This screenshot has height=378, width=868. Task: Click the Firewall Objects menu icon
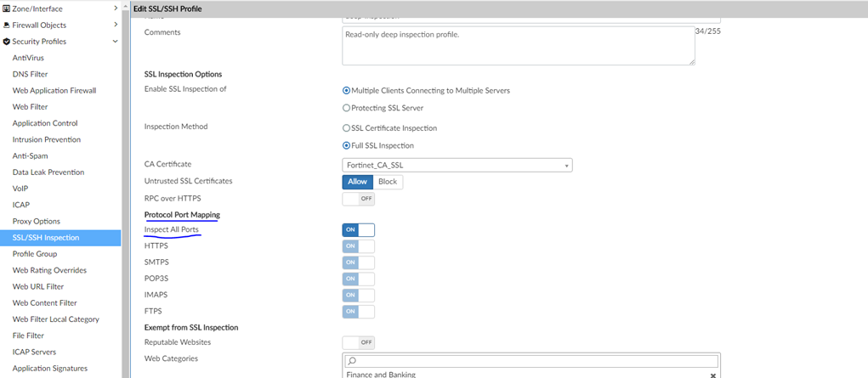(6, 25)
